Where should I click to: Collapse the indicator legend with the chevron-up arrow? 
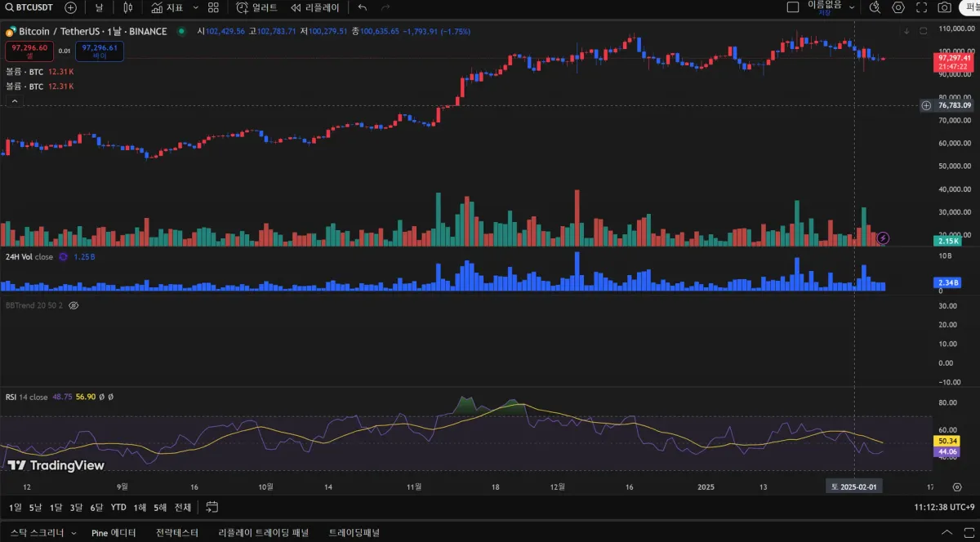point(14,101)
